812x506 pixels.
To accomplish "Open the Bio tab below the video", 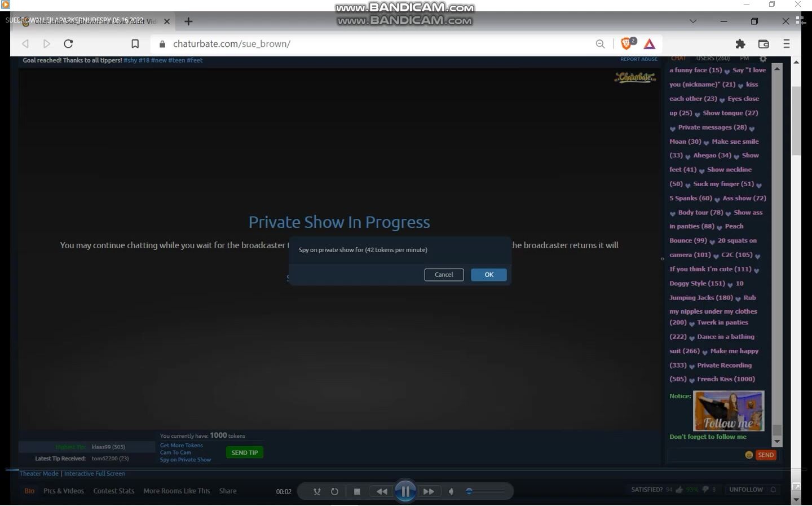I will pyautogui.click(x=29, y=491).
